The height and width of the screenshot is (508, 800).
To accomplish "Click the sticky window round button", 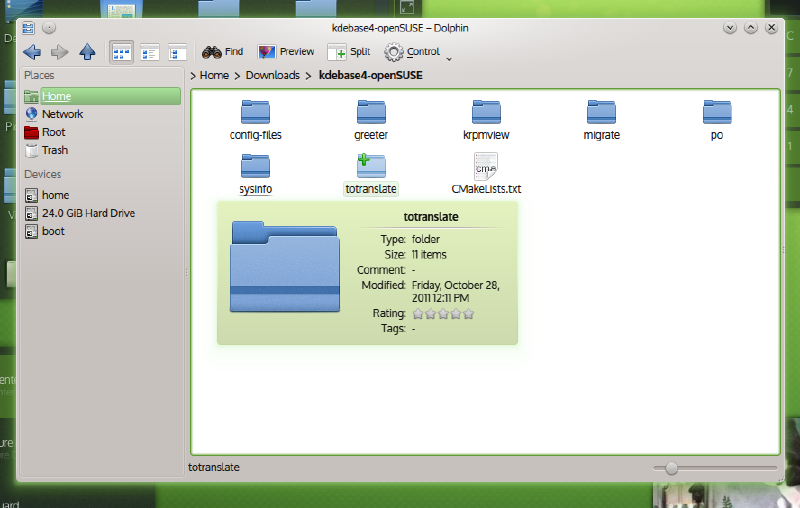I will (49, 28).
